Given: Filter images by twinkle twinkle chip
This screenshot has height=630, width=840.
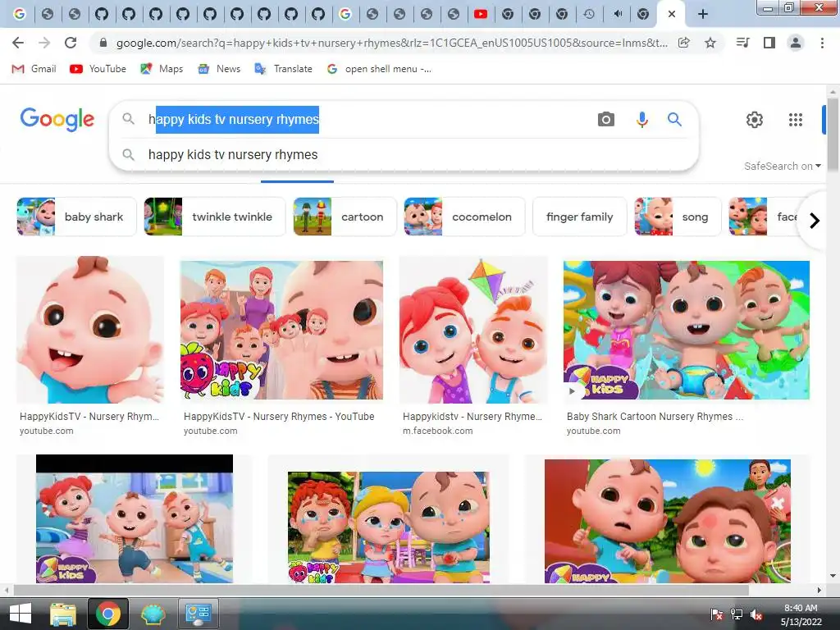Looking at the screenshot, I should pos(214,217).
